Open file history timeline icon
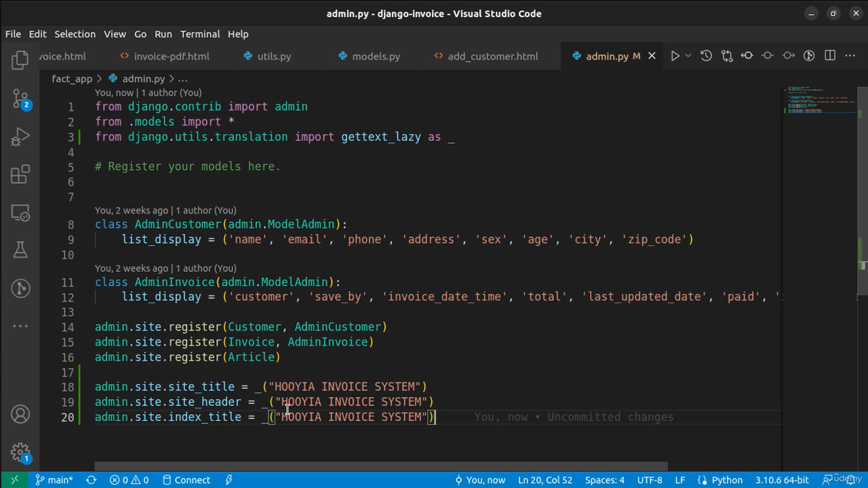Viewport: 868px width, 488px height. [706, 56]
